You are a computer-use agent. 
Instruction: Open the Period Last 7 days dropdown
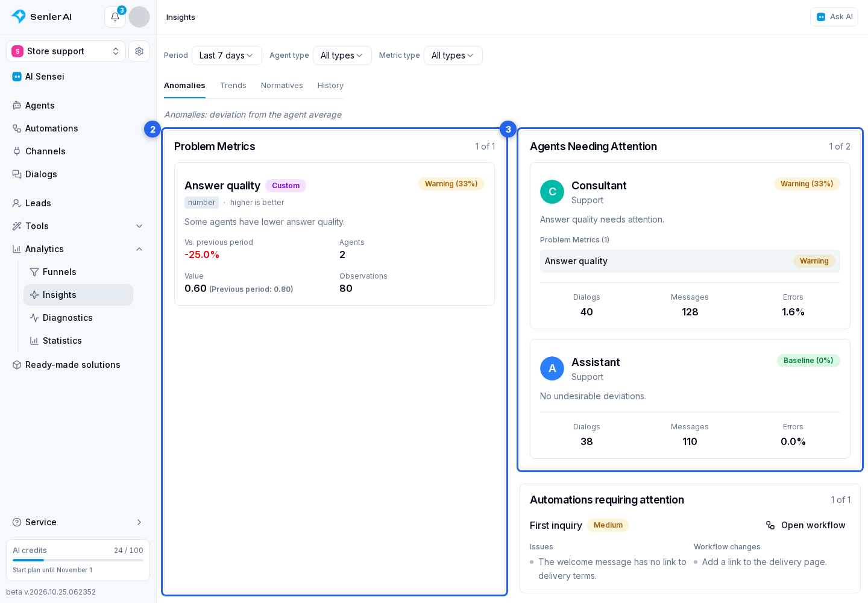(x=227, y=55)
